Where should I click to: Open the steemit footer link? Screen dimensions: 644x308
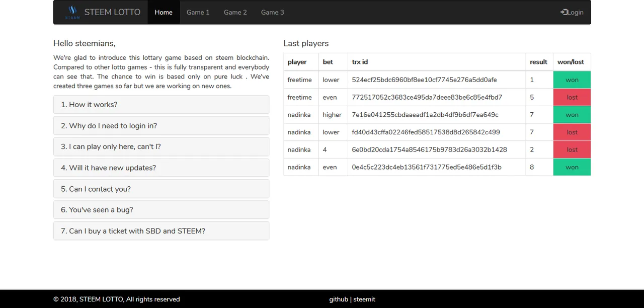tap(364, 299)
